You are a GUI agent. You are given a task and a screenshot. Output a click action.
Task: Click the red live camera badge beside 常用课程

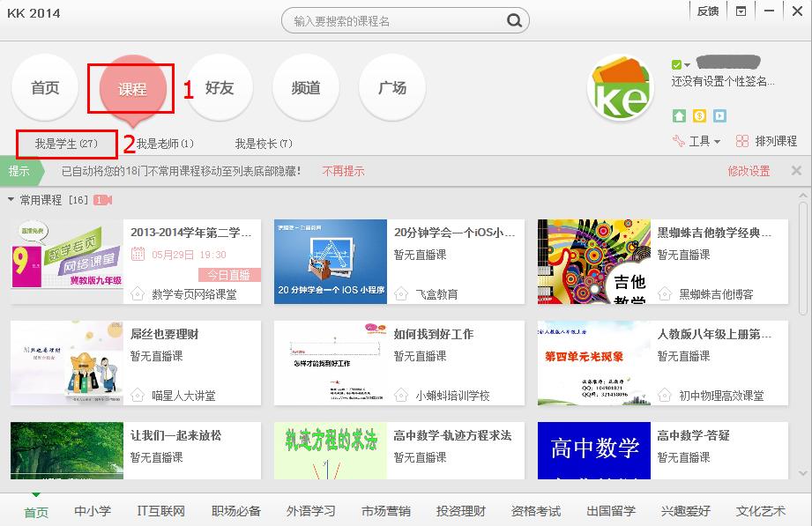pyautogui.click(x=103, y=200)
